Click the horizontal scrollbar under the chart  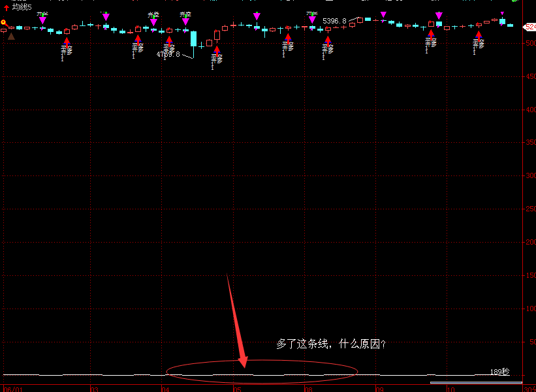[476, 382]
